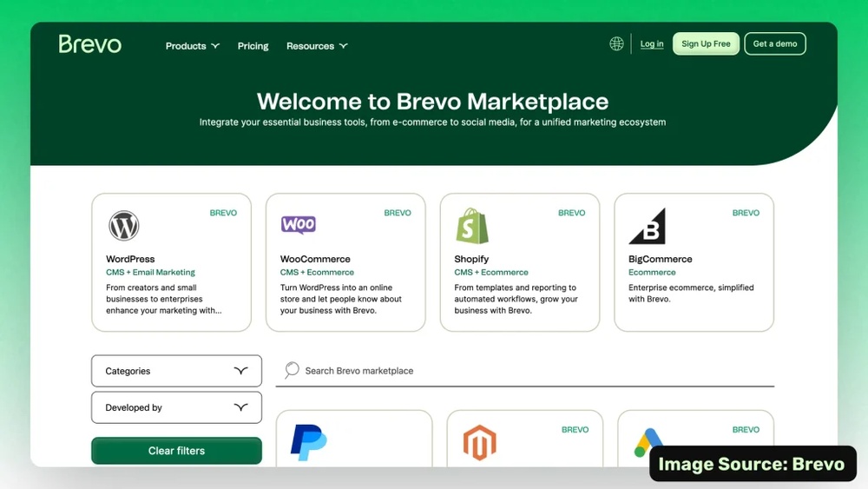The image size is (868, 489).
Task: Open the Magento logo card
Action: coord(525,439)
